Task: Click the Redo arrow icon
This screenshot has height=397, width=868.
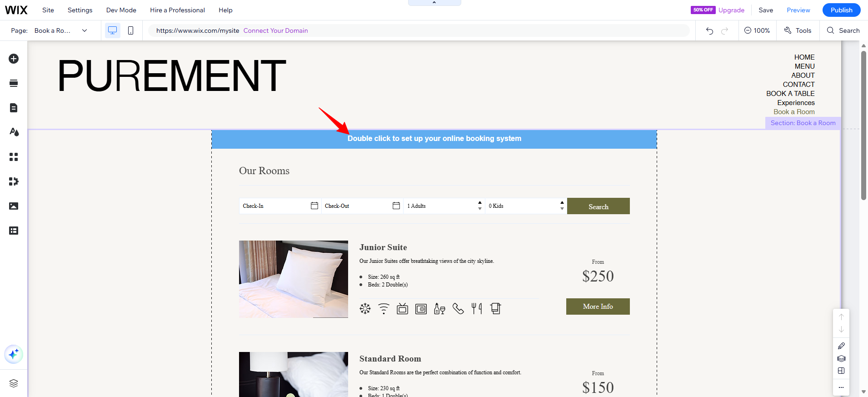Action: click(x=725, y=30)
